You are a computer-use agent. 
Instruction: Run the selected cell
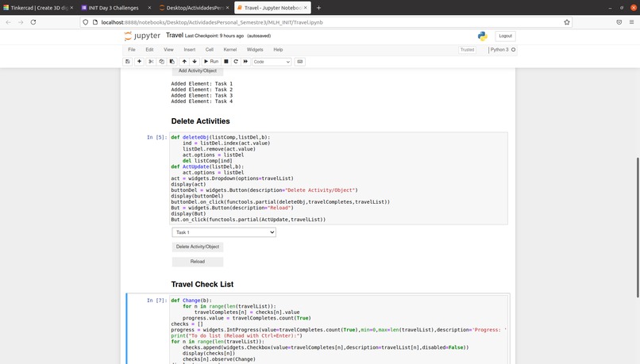(211, 62)
